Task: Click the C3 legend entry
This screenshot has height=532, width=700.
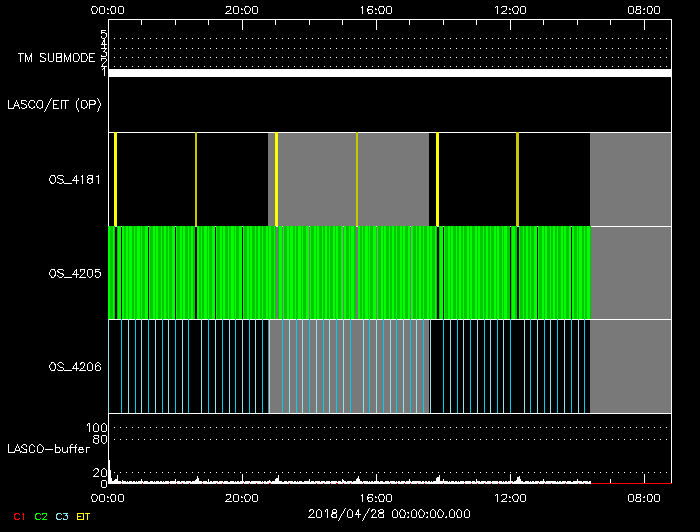Action: point(62,516)
